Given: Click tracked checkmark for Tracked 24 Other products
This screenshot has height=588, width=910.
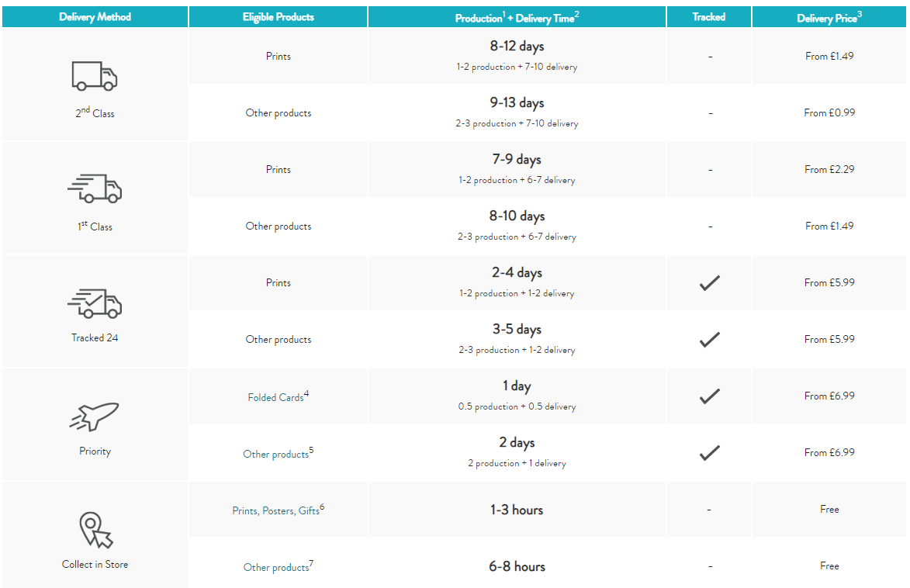Looking at the screenshot, I should [709, 340].
